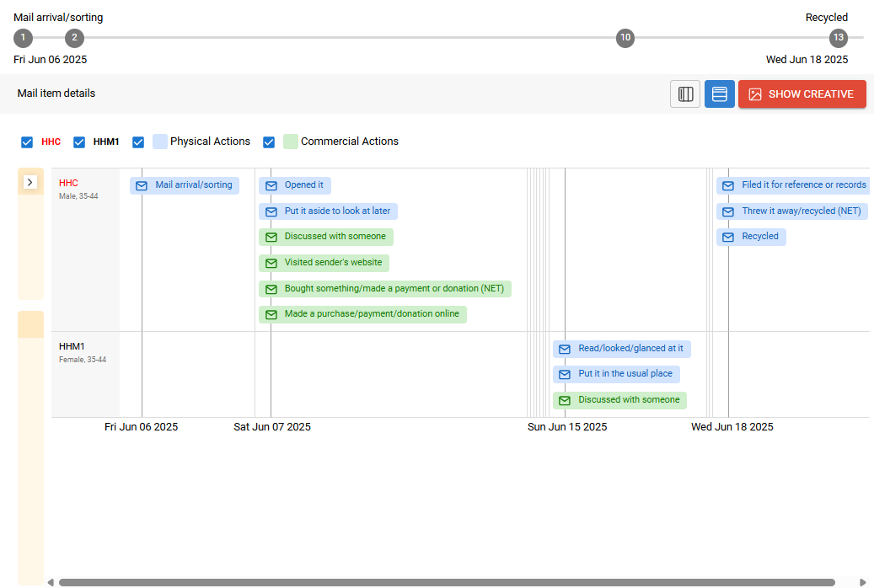Untick the Commercial Actions checkbox
Viewport: 874px width, 588px height.
pyautogui.click(x=270, y=142)
